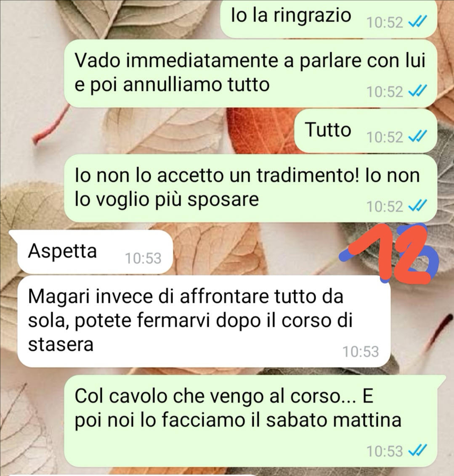Image resolution: width=454 pixels, height=476 pixels.
Task: Select the "Io la ringrazio" message bubble
Action: click(x=328, y=19)
